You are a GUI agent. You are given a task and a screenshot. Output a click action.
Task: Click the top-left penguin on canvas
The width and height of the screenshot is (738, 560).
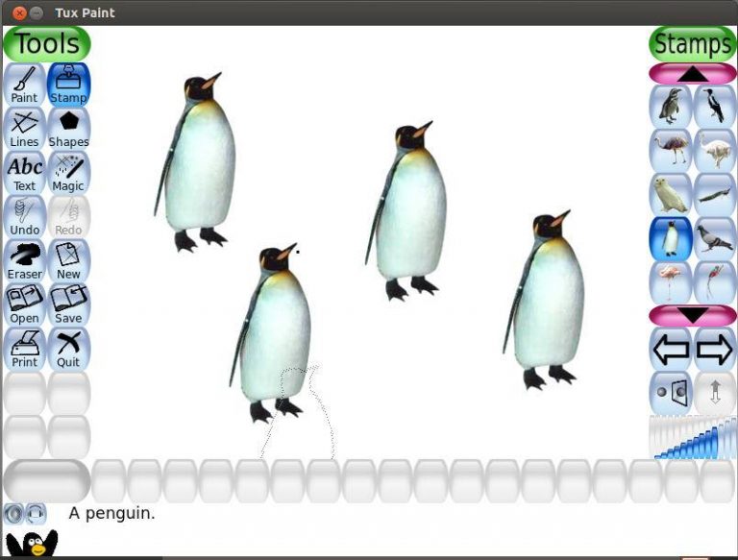tap(195, 162)
